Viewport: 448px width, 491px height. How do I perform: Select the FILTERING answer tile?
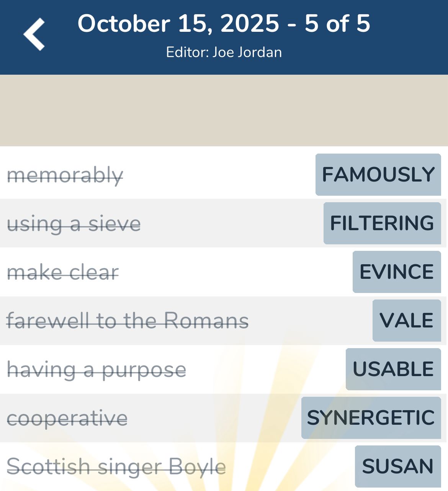pos(382,223)
